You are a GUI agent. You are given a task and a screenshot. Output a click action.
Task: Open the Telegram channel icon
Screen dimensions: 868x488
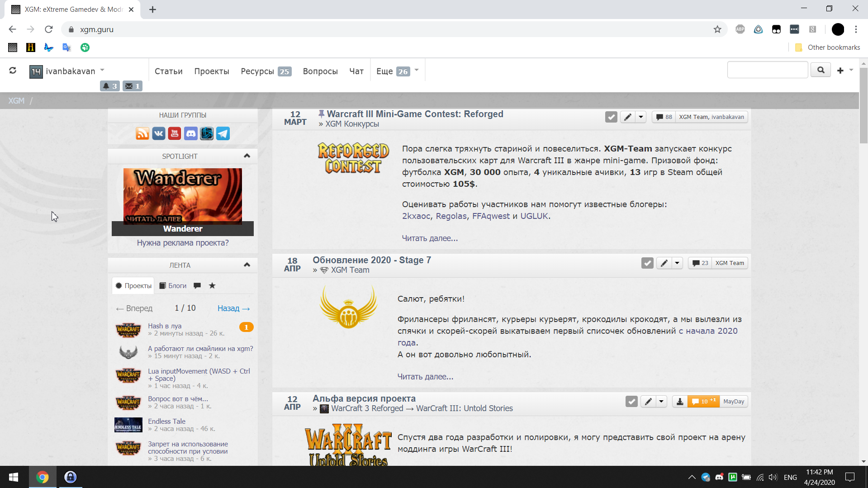coord(223,133)
